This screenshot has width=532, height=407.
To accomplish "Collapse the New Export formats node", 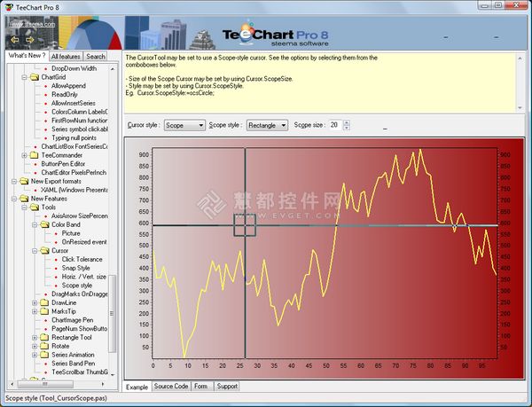I will (14, 182).
